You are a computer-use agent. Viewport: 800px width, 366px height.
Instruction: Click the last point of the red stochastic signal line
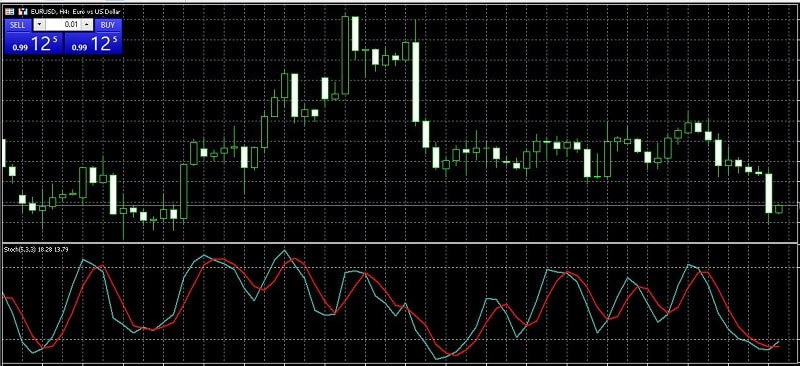778,346
